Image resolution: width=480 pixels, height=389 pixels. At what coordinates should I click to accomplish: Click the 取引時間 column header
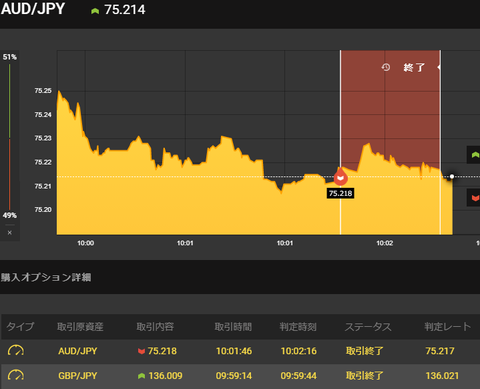tap(233, 327)
